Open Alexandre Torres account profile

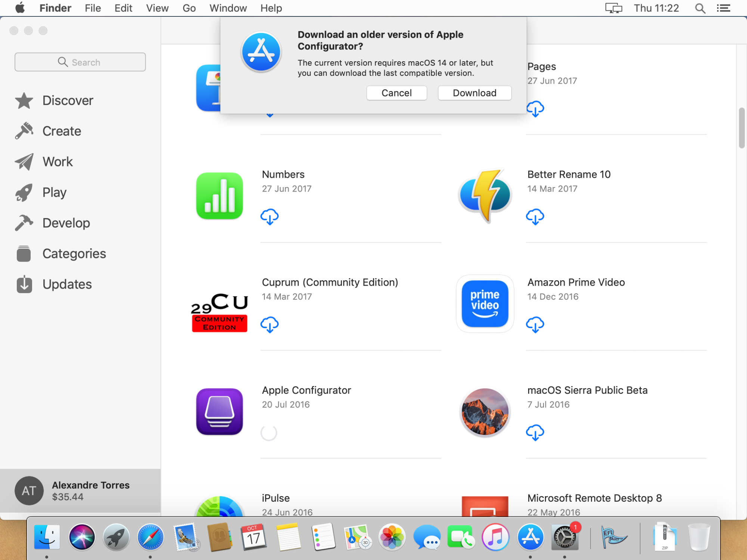(80, 491)
